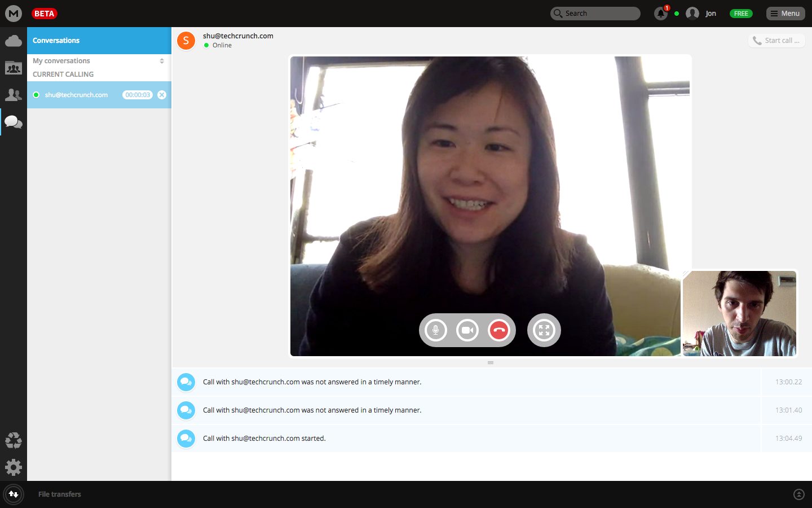This screenshot has width=812, height=508.
Task: Open the Cloud Drive sidebar icon
Action: tap(14, 41)
